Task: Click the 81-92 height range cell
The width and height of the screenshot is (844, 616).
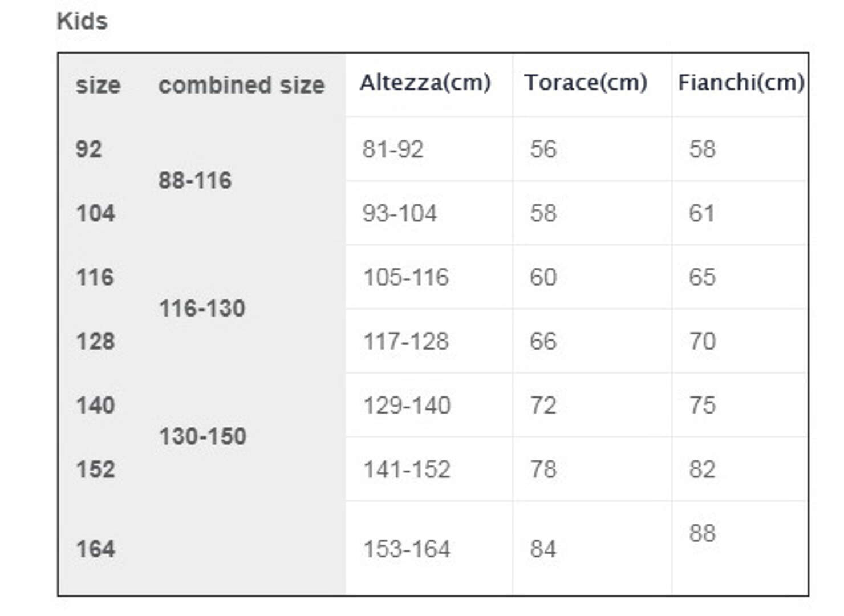Action: 393,149
